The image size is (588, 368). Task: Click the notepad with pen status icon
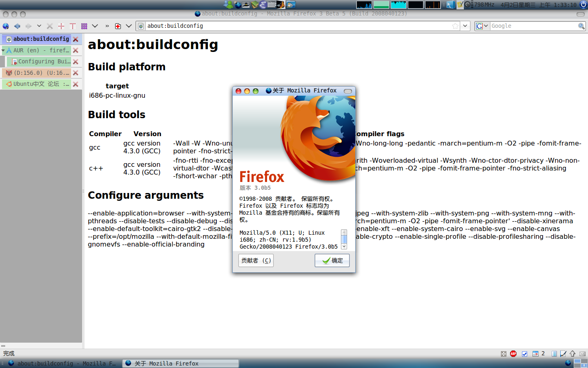[x=563, y=354]
